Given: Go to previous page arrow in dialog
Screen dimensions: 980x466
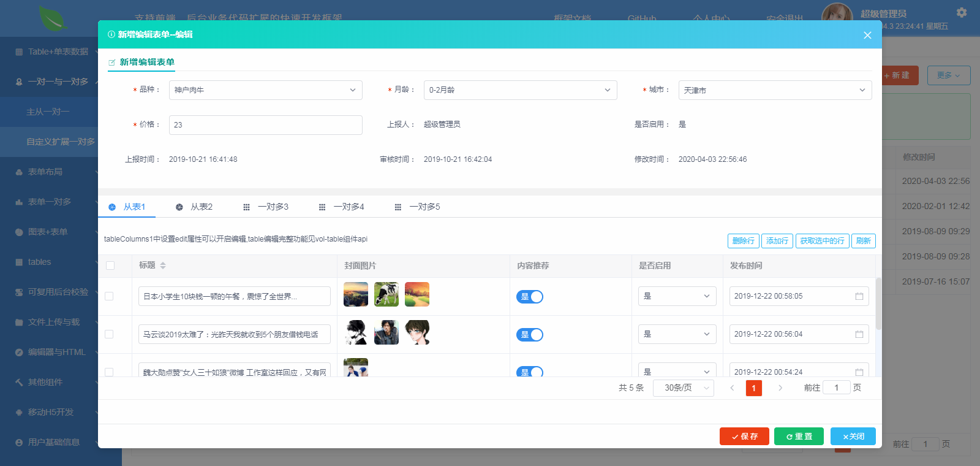Looking at the screenshot, I should (x=732, y=388).
